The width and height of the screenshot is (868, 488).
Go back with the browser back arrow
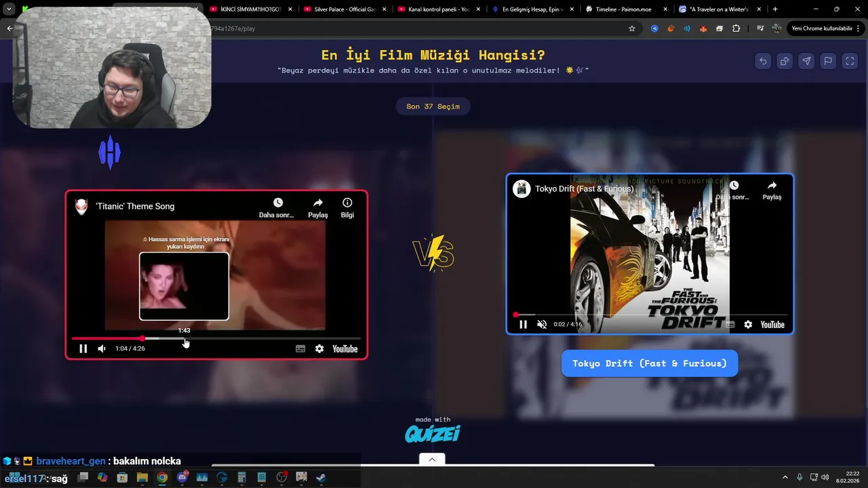pyautogui.click(x=9, y=28)
